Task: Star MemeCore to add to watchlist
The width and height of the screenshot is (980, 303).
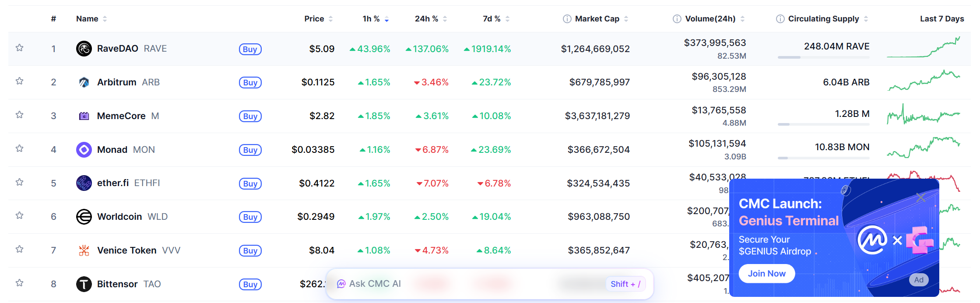Action: 19,115
